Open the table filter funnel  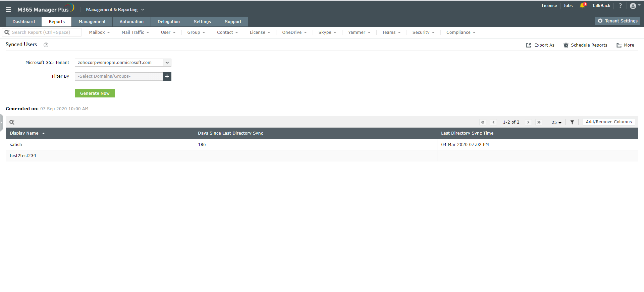coord(572,122)
